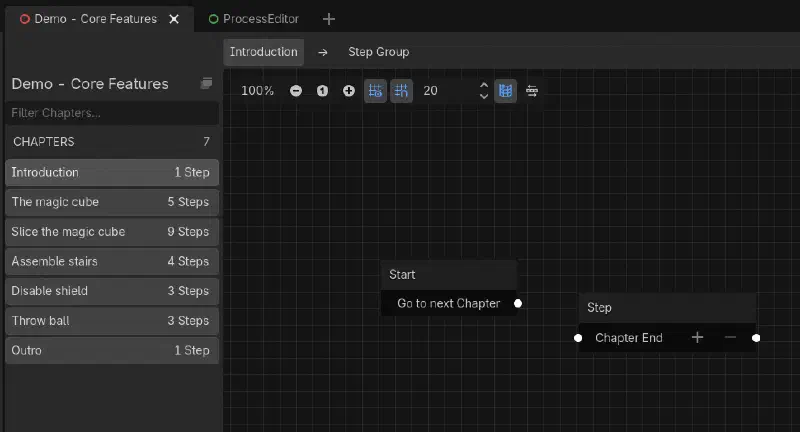Select Introduction breadcrumb
This screenshot has width=800, height=432.
pos(263,52)
